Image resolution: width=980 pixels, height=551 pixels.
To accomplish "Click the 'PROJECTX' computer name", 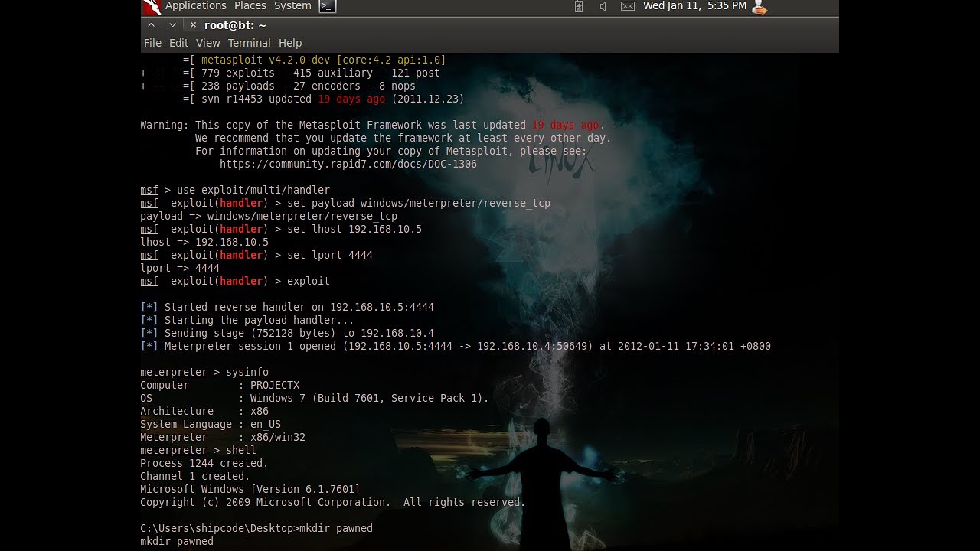I will (275, 385).
